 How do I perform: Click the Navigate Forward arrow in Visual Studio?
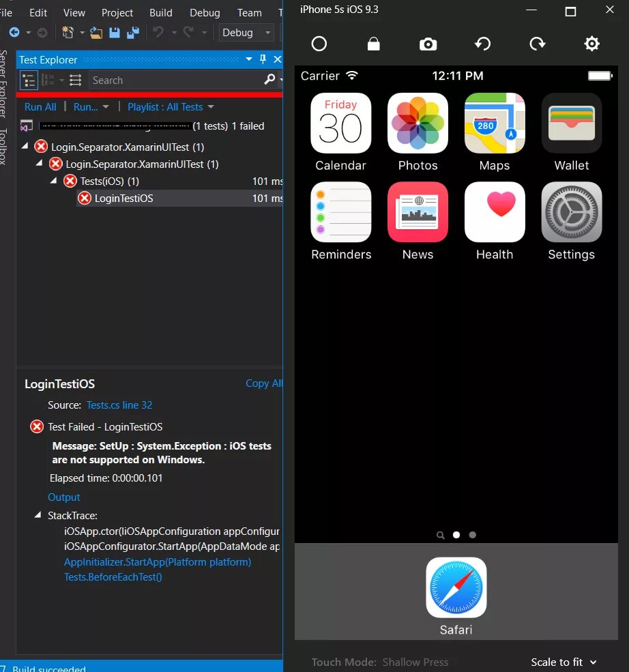pos(42,33)
